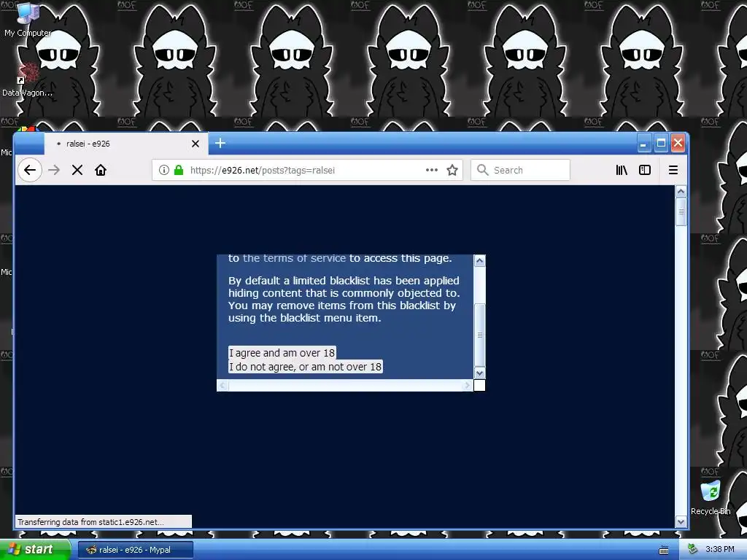Viewport: 747px width, 560px height.
Task: Click the dialog's vertical scrollbar thumb
Action: point(480,334)
